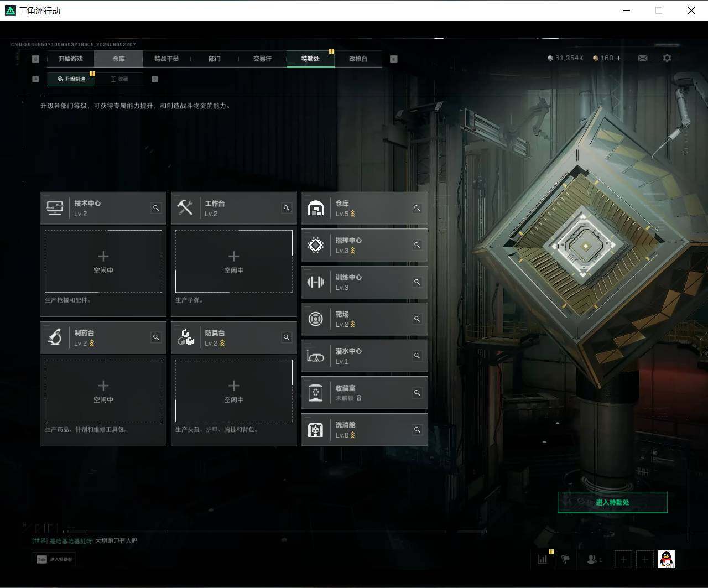The width and height of the screenshot is (708, 588).
Task: Click magnifier on 靶场 row
Action: point(417,319)
